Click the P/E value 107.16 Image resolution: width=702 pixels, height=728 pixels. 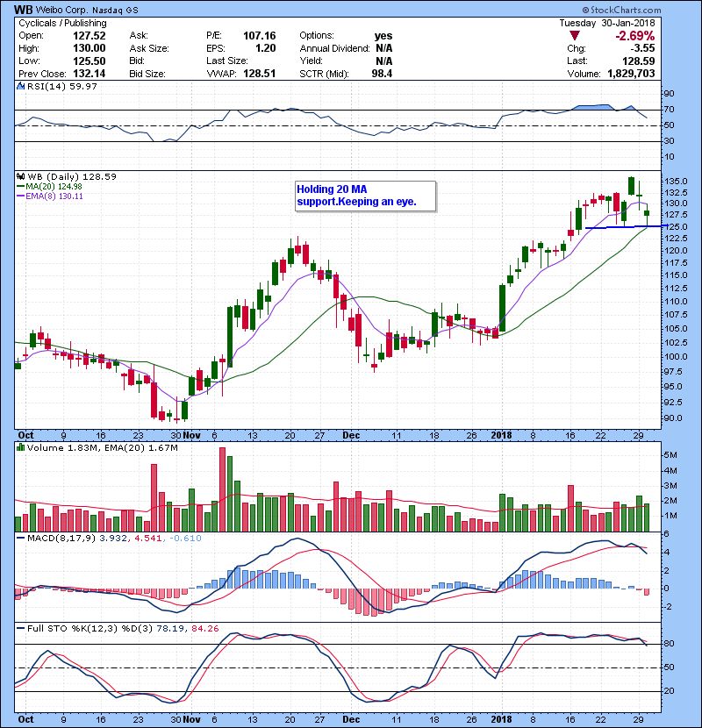click(259, 36)
